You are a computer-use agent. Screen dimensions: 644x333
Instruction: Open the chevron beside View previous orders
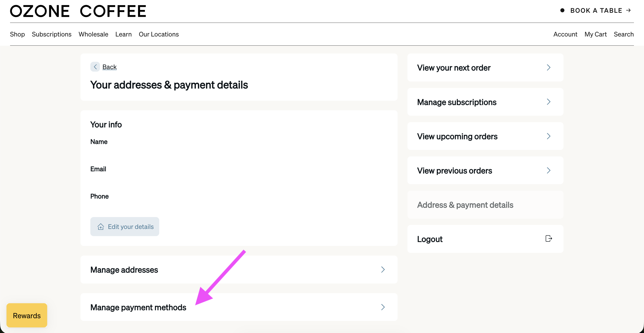[x=549, y=170]
